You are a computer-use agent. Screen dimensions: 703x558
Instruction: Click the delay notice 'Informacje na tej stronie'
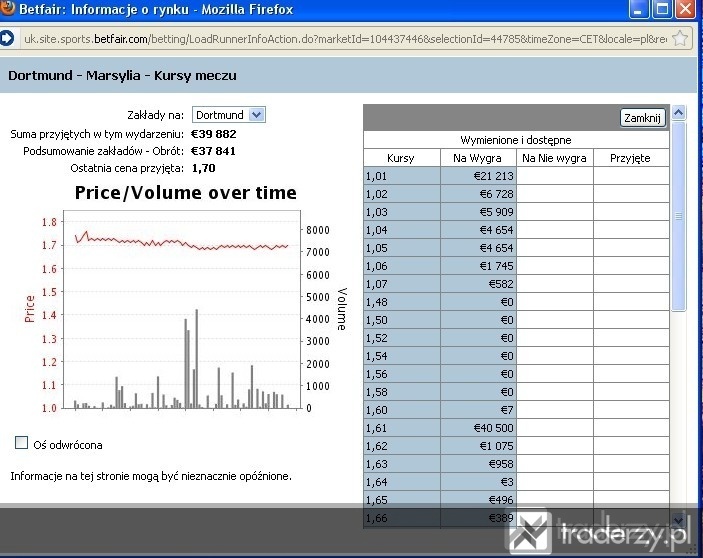(151, 476)
